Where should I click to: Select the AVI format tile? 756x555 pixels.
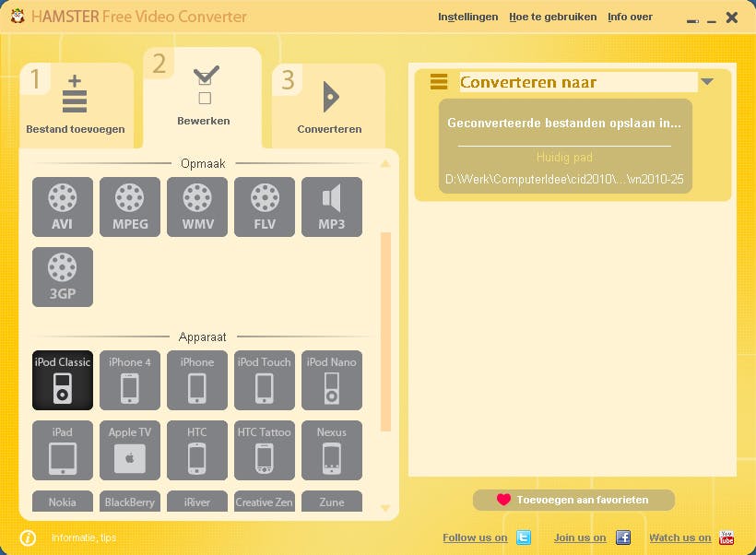click(x=63, y=207)
